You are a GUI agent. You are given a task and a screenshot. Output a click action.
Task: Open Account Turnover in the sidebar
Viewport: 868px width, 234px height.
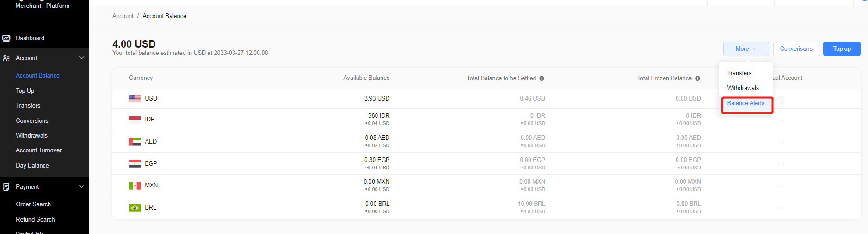pos(38,150)
